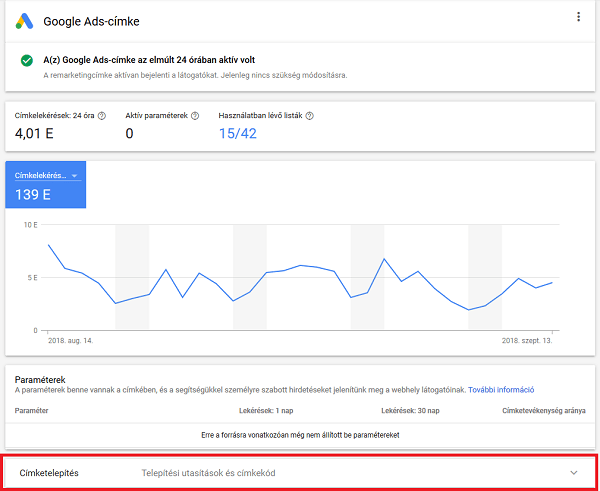Open help icon beside Használatban lévő listák
600x491 pixels.
click(310, 116)
